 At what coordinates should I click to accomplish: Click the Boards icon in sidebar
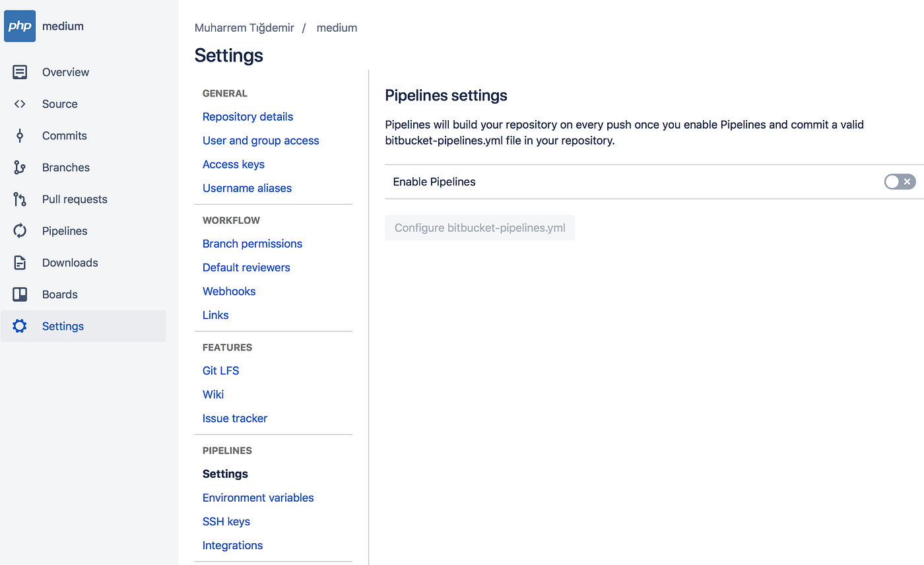point(20,294)
